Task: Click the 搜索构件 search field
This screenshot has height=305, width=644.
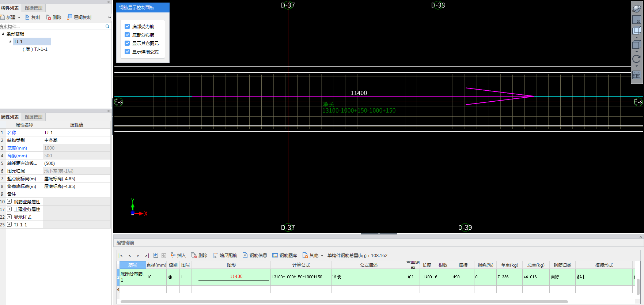Action: click(x=52, y=26)
